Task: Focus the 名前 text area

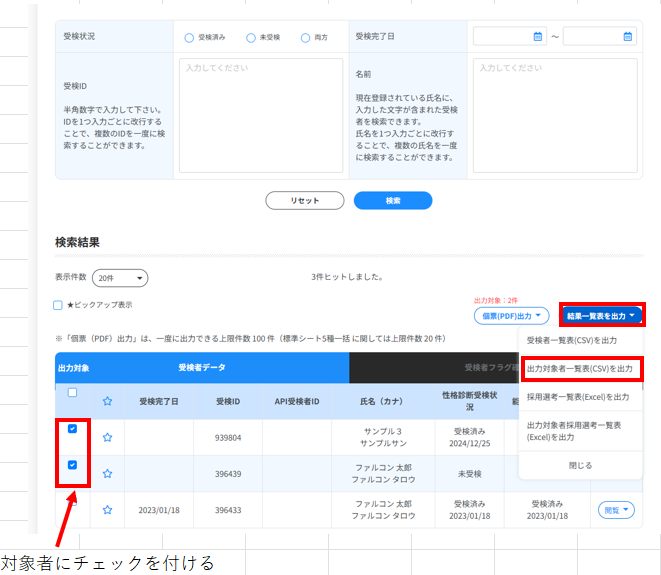Action: click(x=555, y=116)
